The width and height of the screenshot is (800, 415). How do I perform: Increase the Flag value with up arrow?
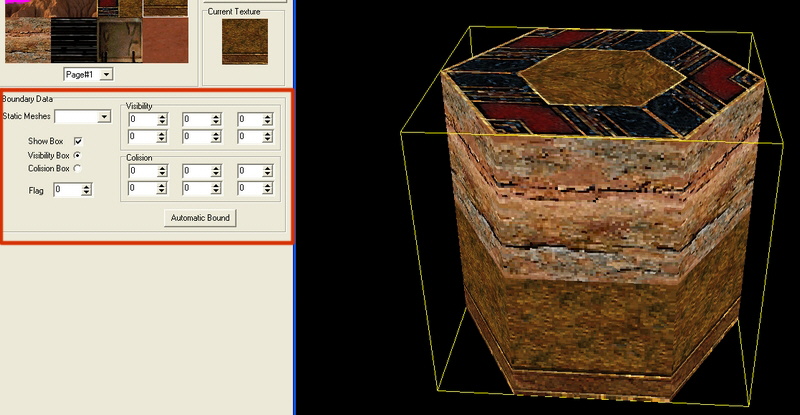87,186
